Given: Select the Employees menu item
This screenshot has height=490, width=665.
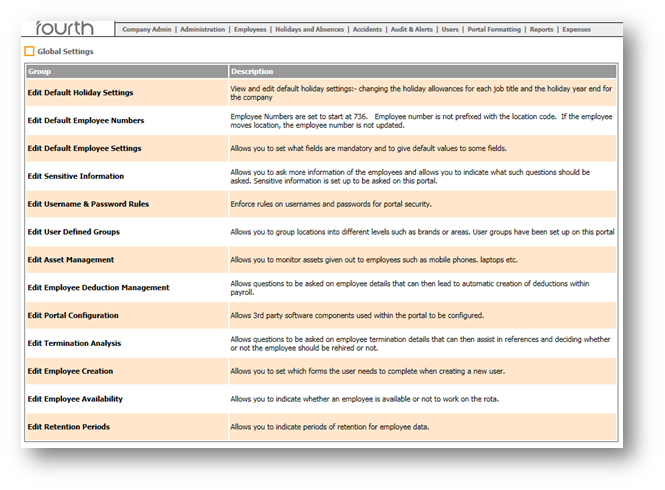Looking at the screenshot, I should [x=250, y=30].
